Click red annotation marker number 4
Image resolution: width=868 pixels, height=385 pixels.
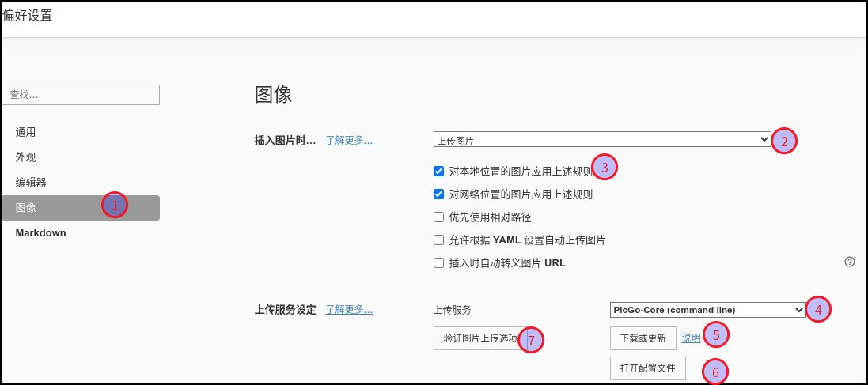click(x=818, y=310)
